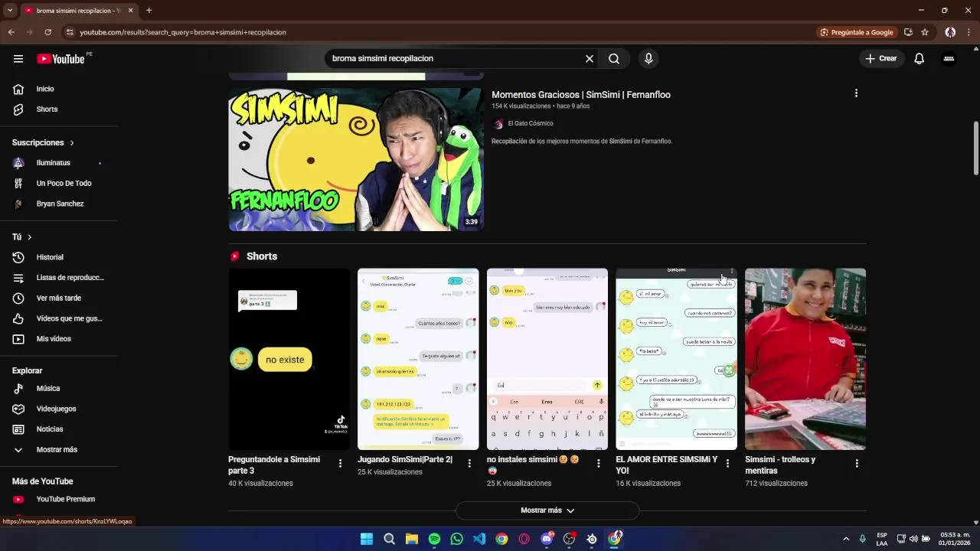Image resolution: width=980 pixels, height=551 pixels.
Task: Open WhatsApp from the taskbar
Action: [x=456, y=539]
